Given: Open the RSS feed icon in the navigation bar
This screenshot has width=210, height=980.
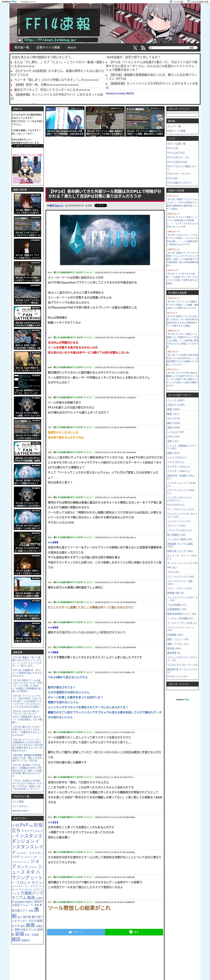Looking at the screenshot, I should click(143, 48).
